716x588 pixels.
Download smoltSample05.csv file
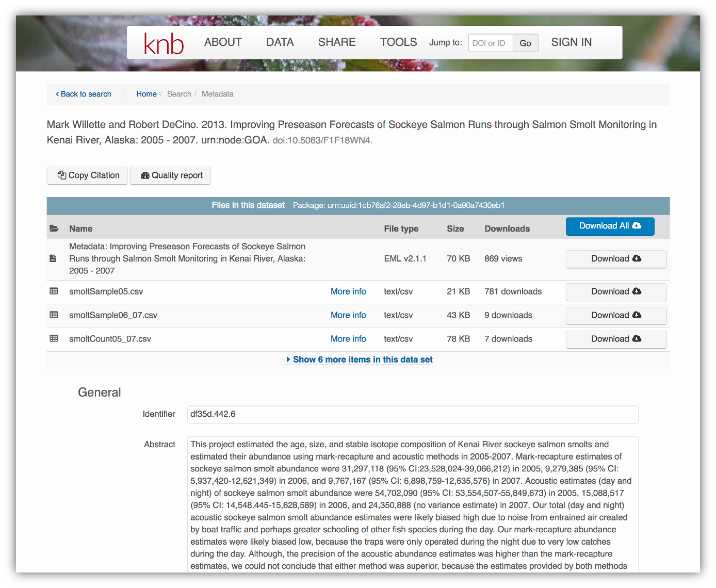tap(616, 292)
